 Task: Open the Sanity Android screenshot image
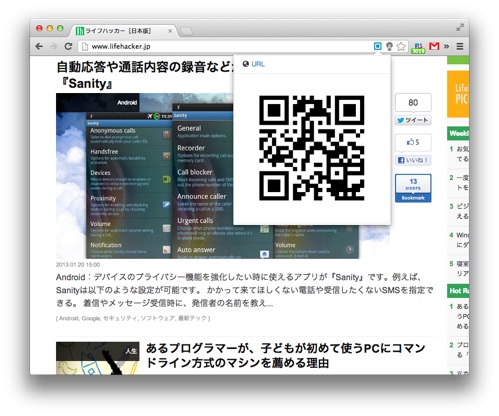click(x=145, y=176)
